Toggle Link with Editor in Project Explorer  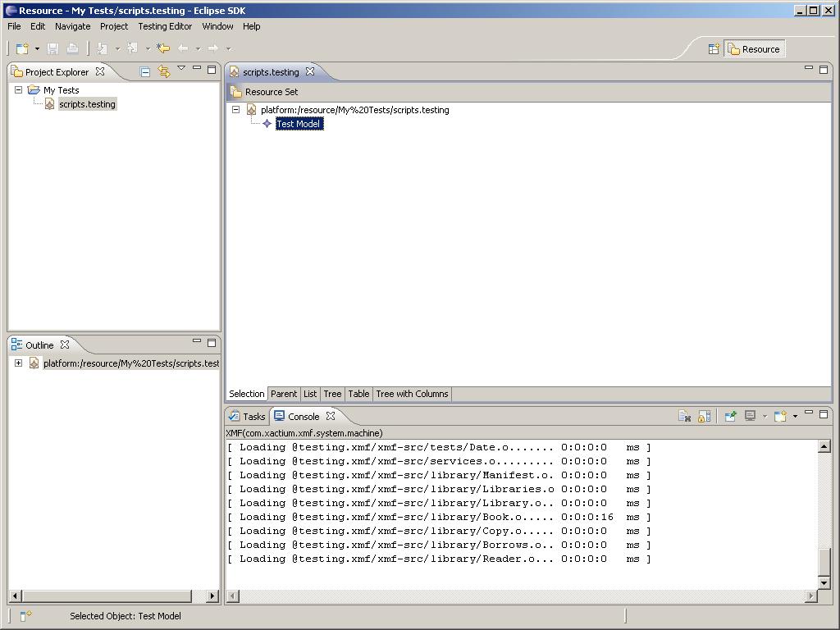(164, 71)
